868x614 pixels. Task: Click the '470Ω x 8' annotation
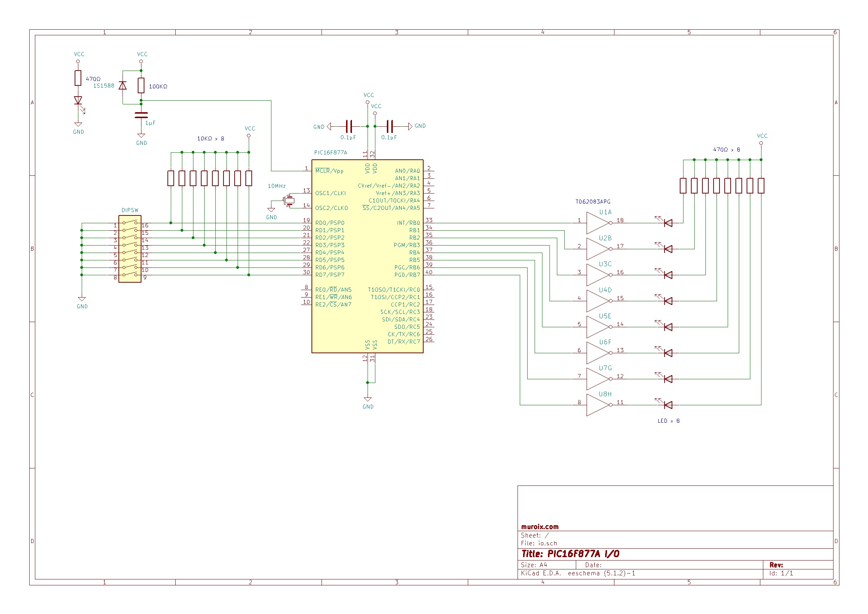(x=727, y=149)
